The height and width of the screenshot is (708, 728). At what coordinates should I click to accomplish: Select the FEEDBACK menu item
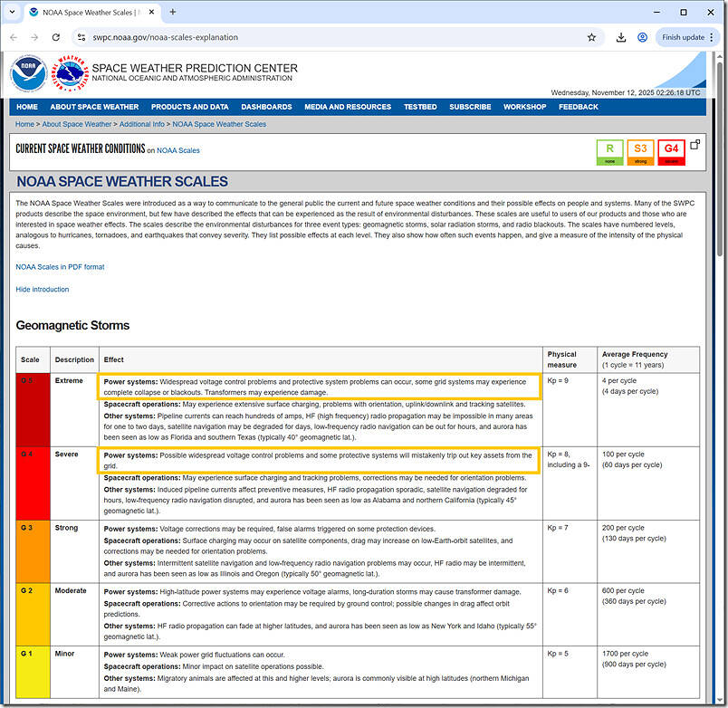click(x=579, y=106)
